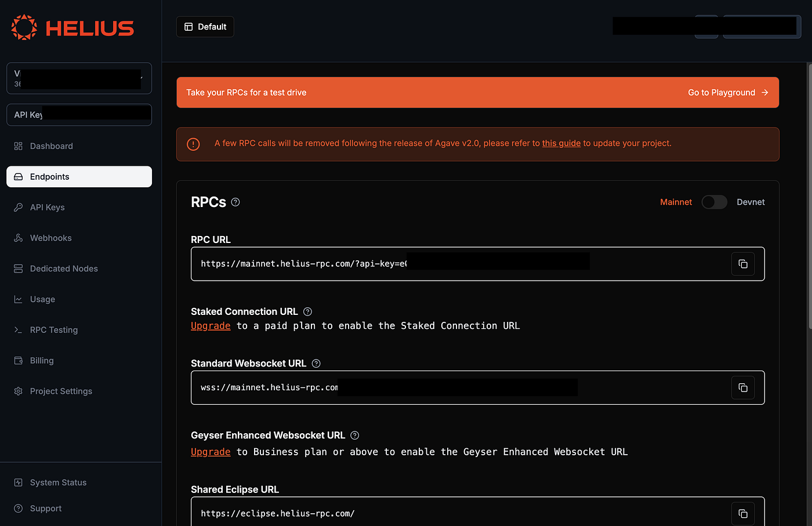Viewport: 812px width, 526px height.
Task: Click Staked Connection URL help icon
Action: 308,312
